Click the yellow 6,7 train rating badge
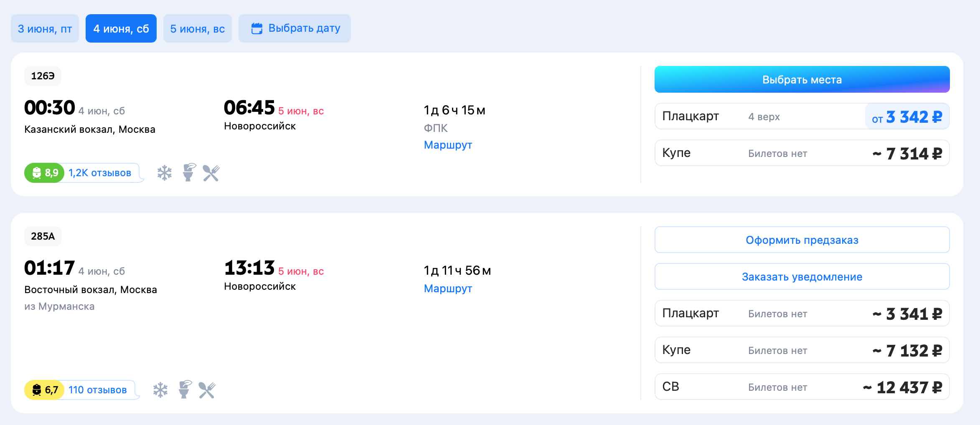The width and height of the screenshot is (980, 425). [x=45, y=390]
